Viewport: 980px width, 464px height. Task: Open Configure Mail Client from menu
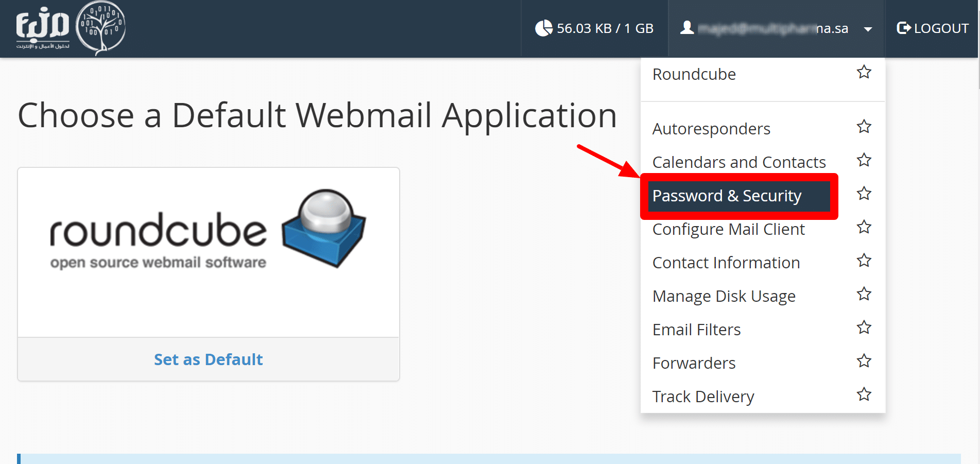[728, 229]
